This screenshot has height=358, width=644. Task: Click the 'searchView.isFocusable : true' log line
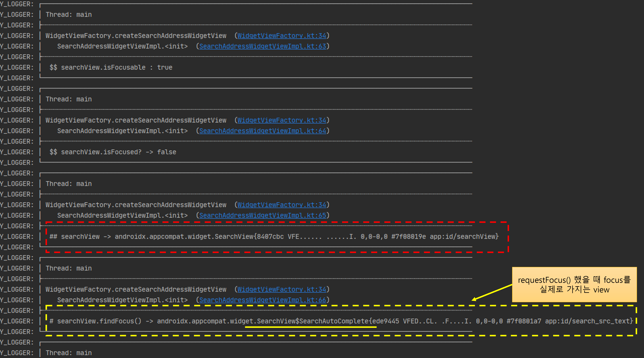[x=111, y=68]
